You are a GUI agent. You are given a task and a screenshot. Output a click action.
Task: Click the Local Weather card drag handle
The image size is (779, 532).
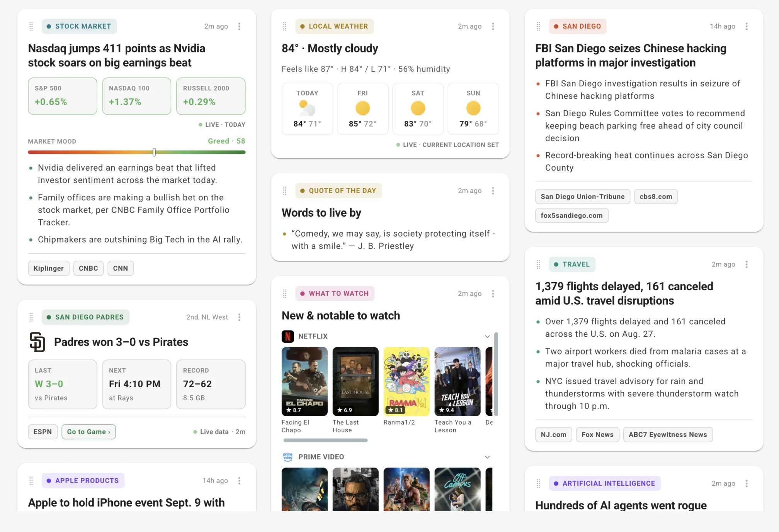point(285,26)
